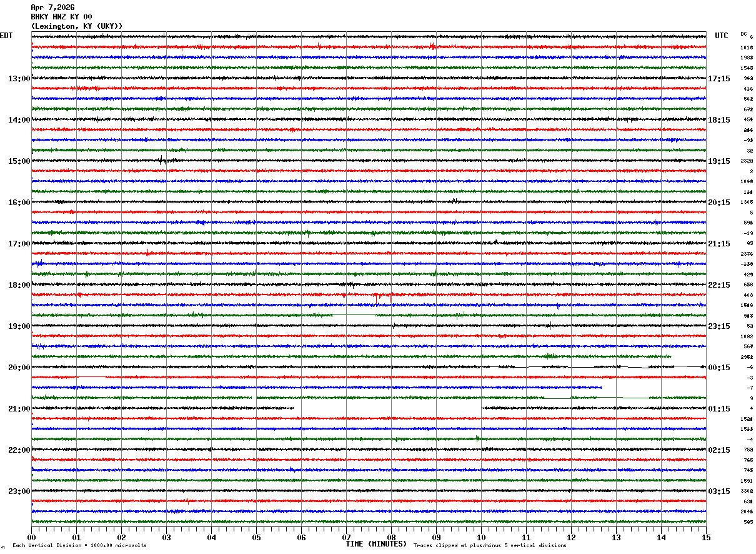Click the 00 minute tick label

(x=31, y=537)
